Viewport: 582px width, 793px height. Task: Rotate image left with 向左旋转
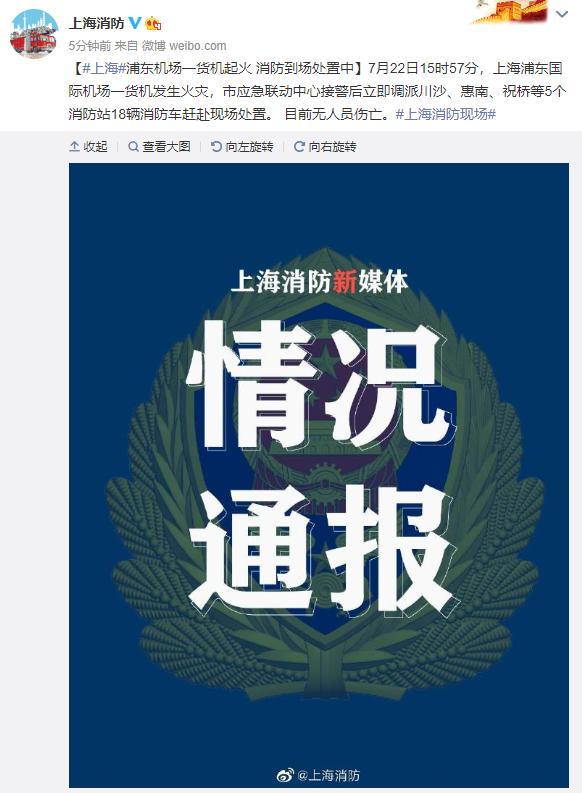[242, 147]
